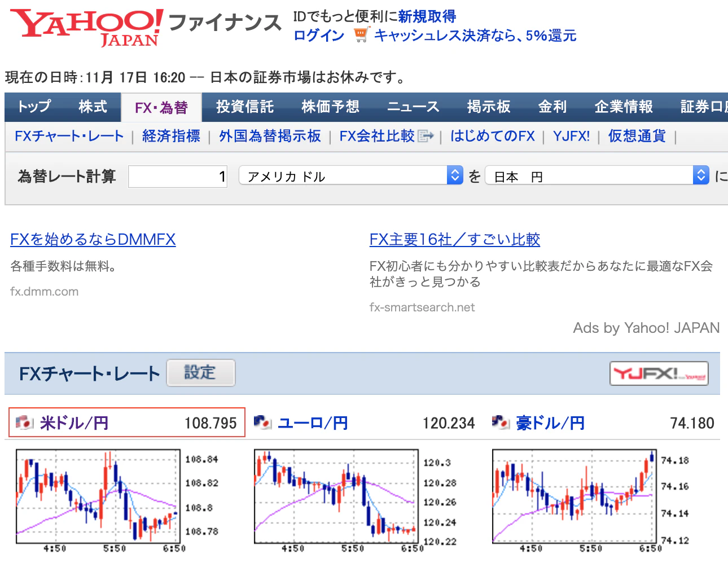Screen dimensions: 728x563
Task: Open the FXを始めるならDMMFX ad link
Action: pyautogui.click(x=93, y=239)
